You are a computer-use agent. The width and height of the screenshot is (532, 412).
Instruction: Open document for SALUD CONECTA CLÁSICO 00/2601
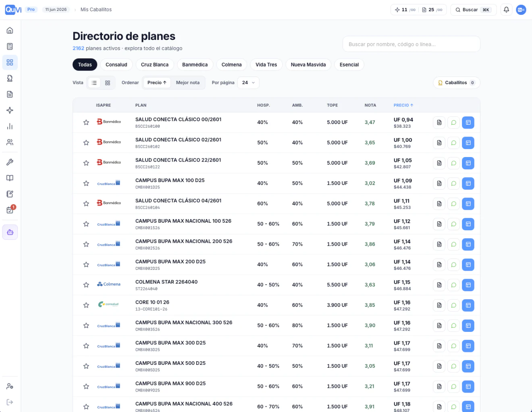point(439,122)
